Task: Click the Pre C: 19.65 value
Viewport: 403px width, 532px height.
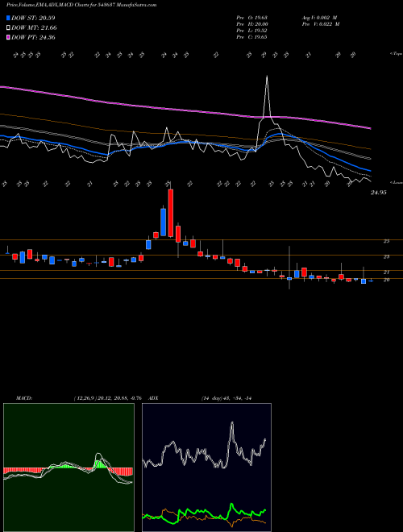Action: point(251,37)
